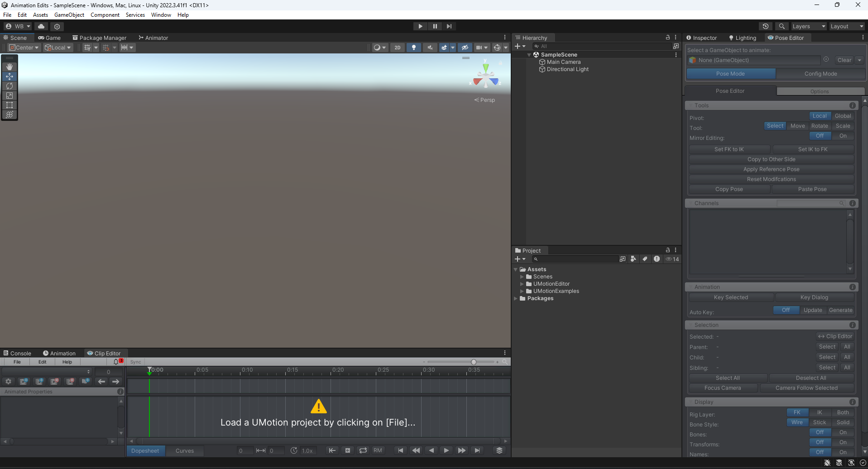
Task: Open the object picker for GameObject field
Action: tap(826, 60)
